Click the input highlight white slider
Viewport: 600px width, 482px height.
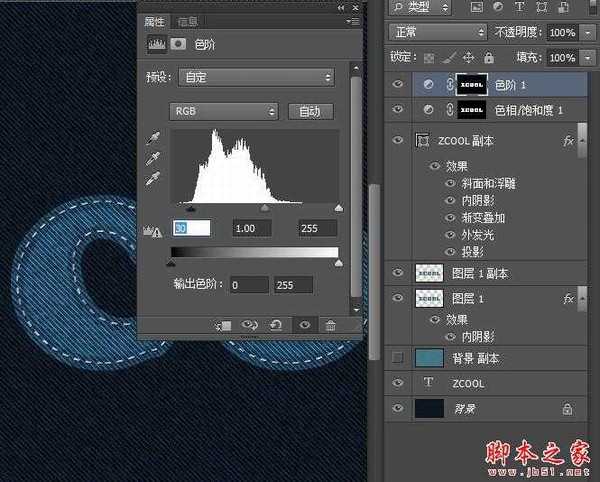(x=339, y=208)
